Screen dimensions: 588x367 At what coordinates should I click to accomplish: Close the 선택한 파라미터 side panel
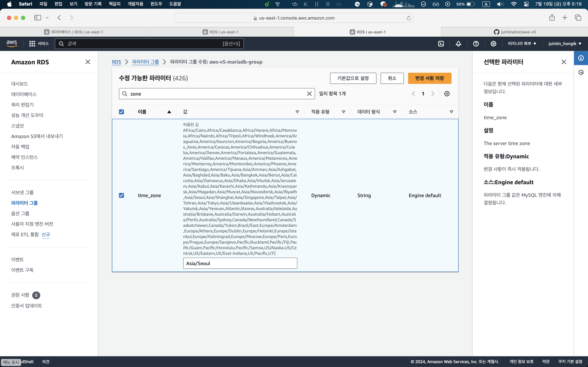(x=564, y=62)
